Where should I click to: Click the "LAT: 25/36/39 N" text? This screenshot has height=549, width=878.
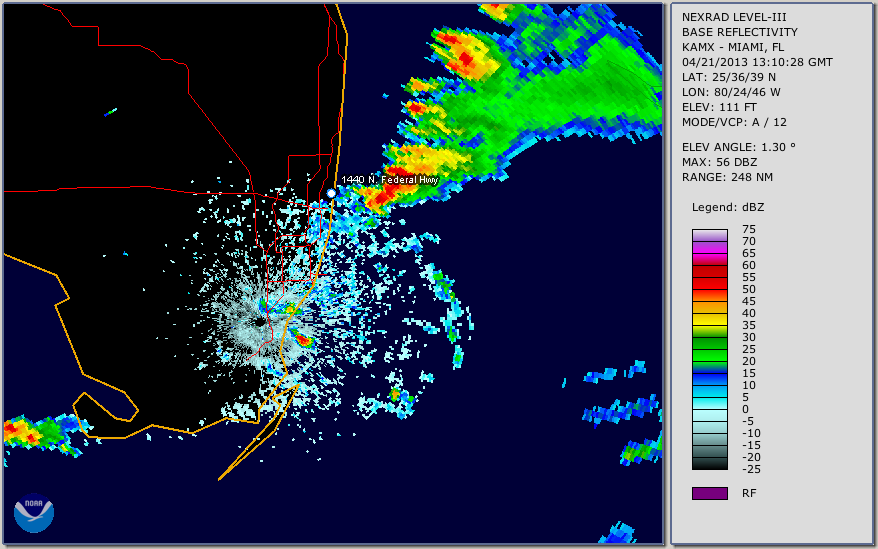728,77
